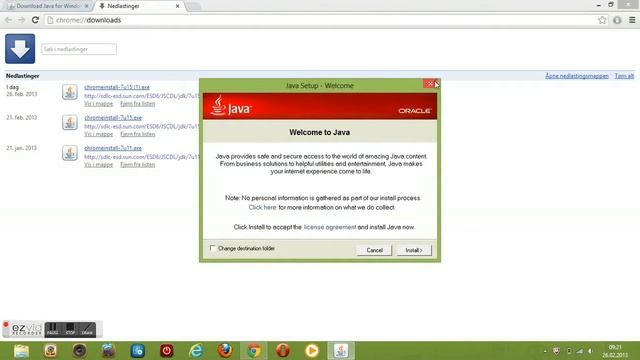Click Vis i mappe for chromeinstall-7u11.exe
640x360 pixels.
pyautogui.click(x=98, y=164)
